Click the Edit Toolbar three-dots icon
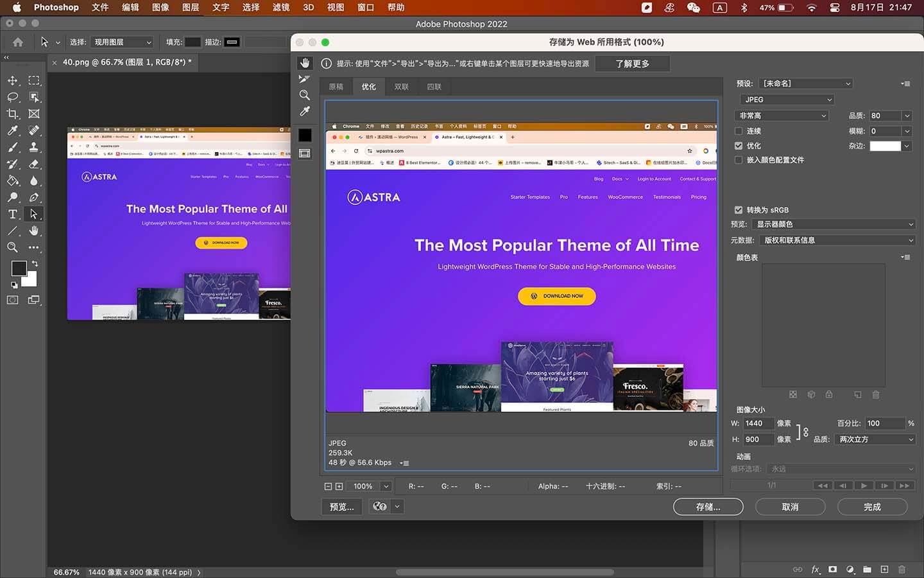This screenshot has width=924, height=578. pyautogui.click(x=34, y=247)
